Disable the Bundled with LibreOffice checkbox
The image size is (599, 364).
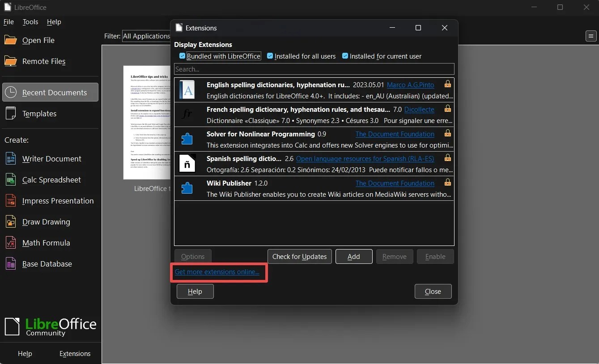pos(182,55)
